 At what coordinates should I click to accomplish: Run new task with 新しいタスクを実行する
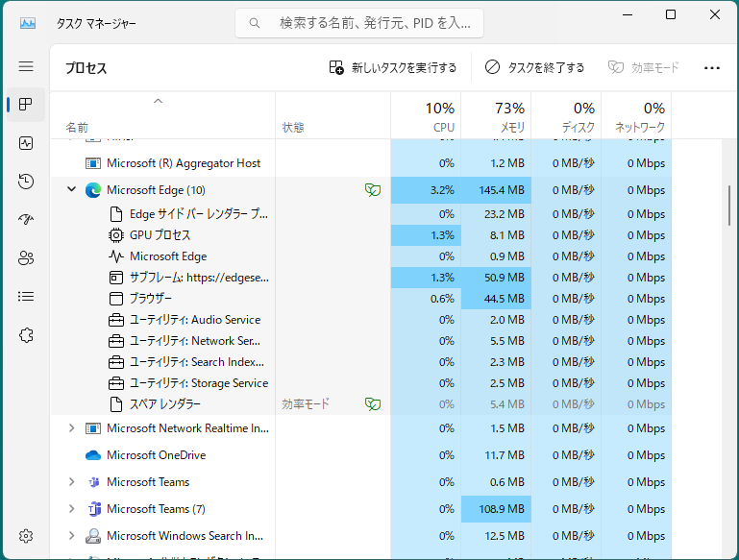[x=393, y=68]
